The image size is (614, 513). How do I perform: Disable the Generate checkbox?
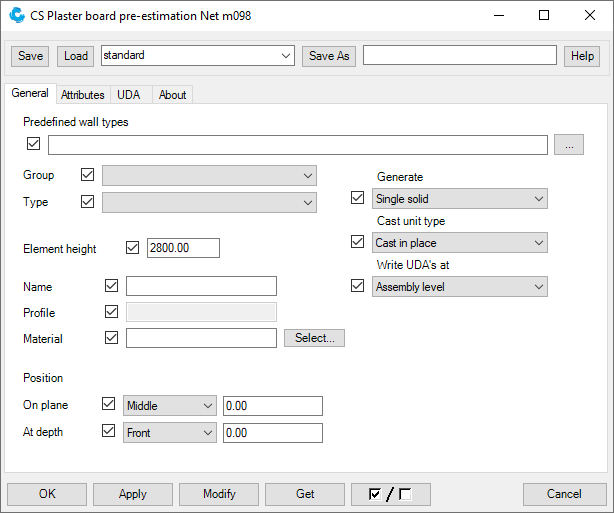pos(358,198)
